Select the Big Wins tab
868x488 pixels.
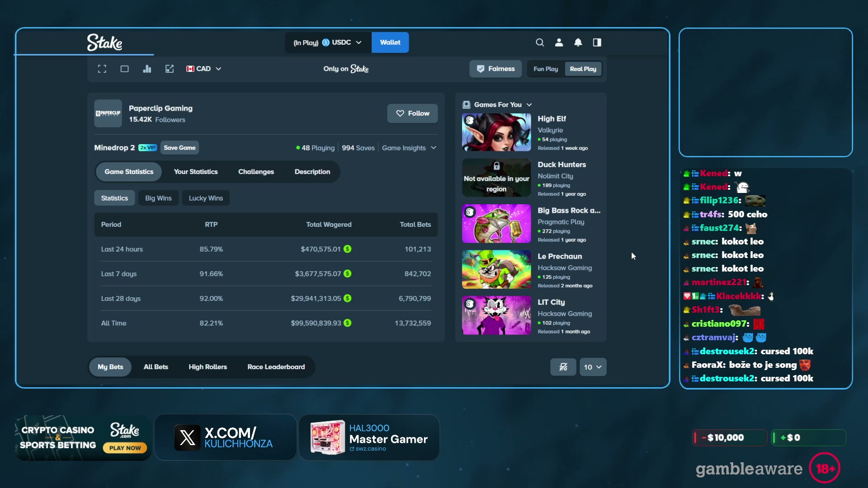tap(158, 198)
